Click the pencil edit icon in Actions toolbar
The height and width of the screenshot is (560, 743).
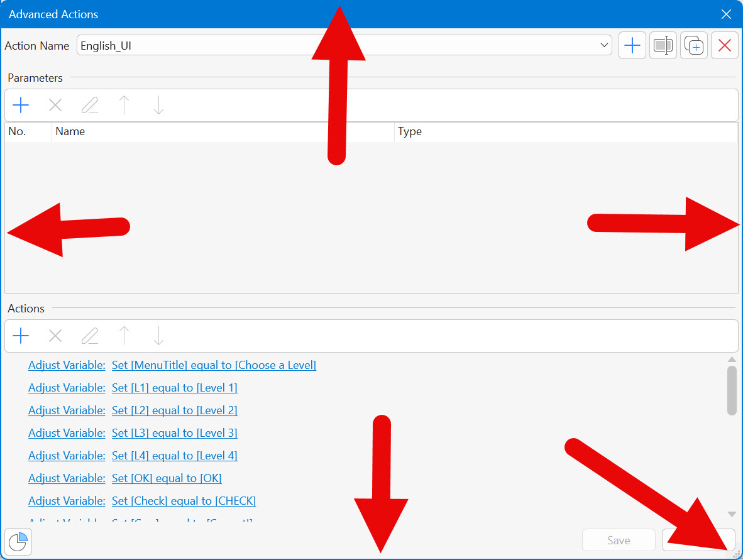[90, 336]
